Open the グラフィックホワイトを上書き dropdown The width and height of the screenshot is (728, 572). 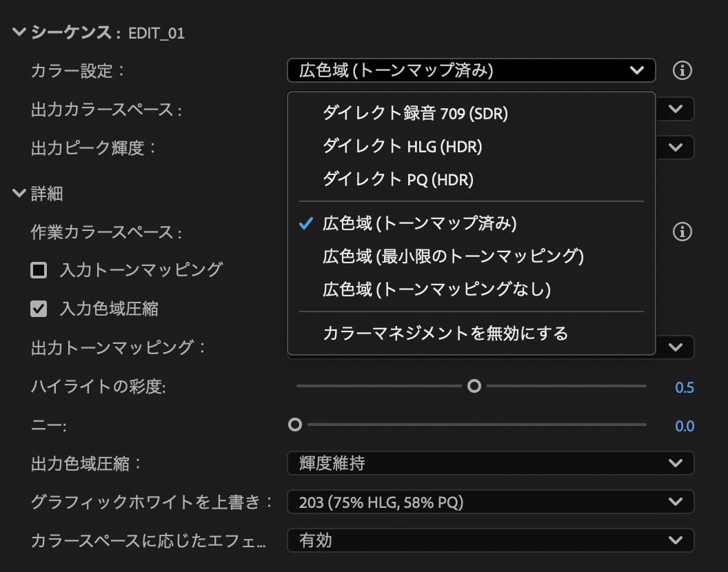pos(490,502)
